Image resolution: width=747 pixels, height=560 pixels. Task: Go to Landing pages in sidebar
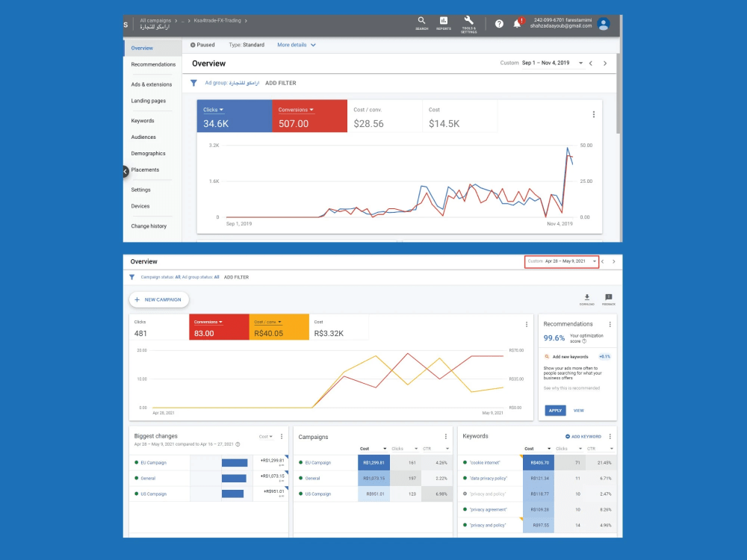[148, 101]
